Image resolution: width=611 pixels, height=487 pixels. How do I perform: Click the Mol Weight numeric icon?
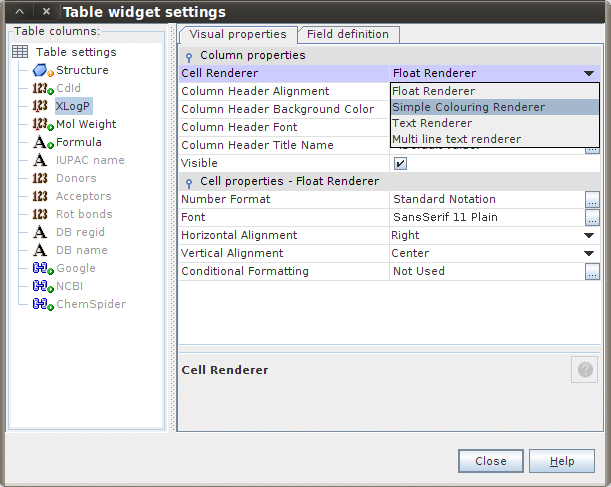point(42,125)
